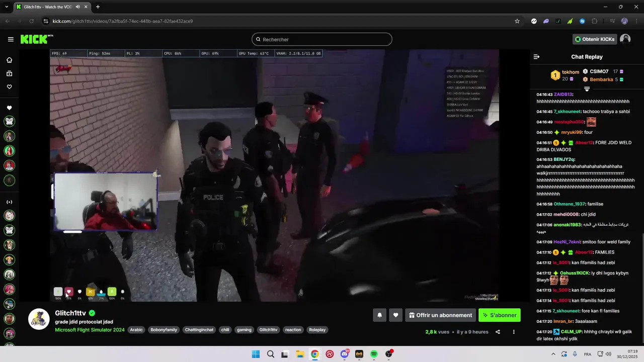Share the video via share icon
This screenshot has width=644, height=362.
[498, 332]
